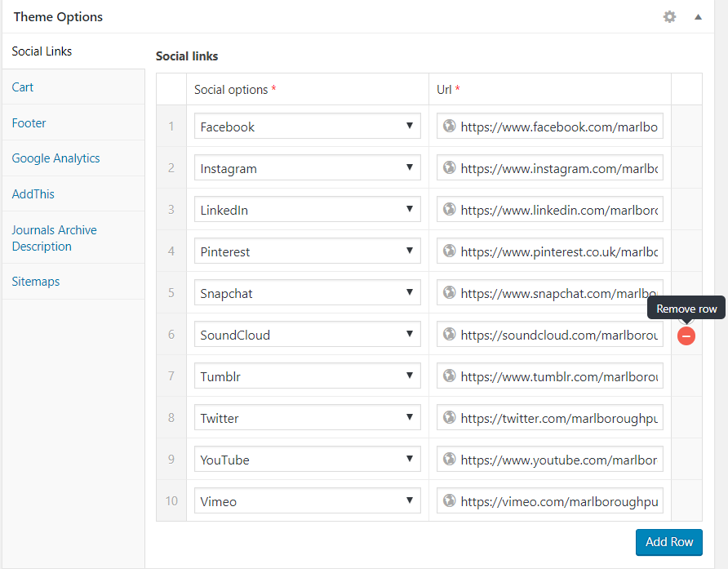728x569 pixels.
Task: Click globe icon in Instagram URL field
Action: pyautogui.click(x=449, y=167)
